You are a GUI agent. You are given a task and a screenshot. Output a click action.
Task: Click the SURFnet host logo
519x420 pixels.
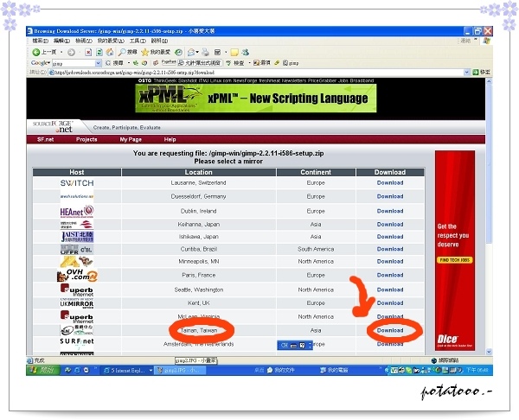77,342
